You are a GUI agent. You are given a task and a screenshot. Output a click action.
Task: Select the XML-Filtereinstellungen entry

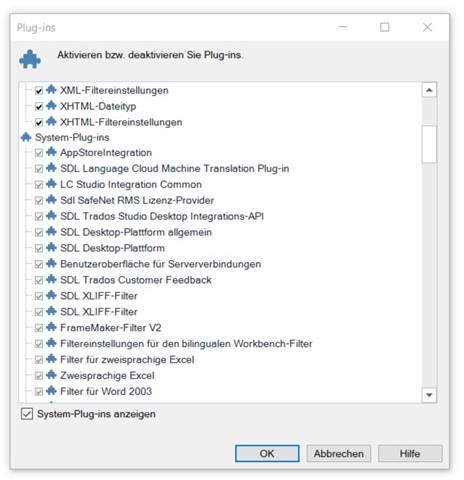[x=114, y=90]
